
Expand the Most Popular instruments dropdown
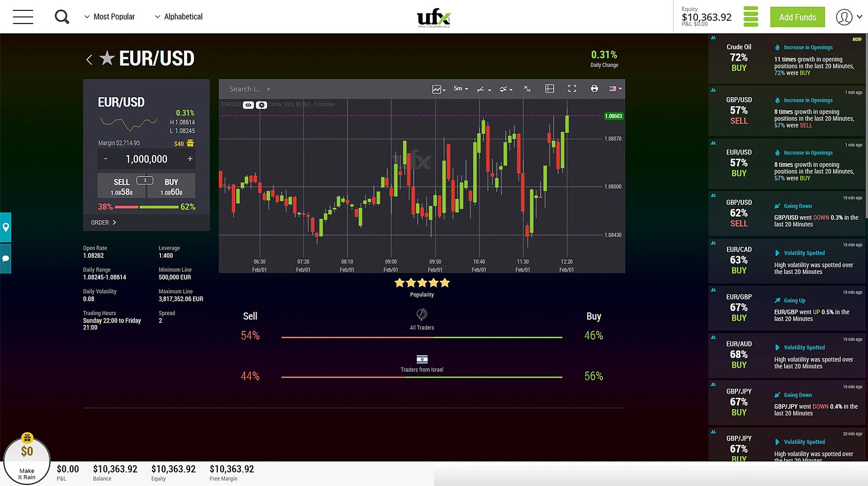click(x=110, y=16)
